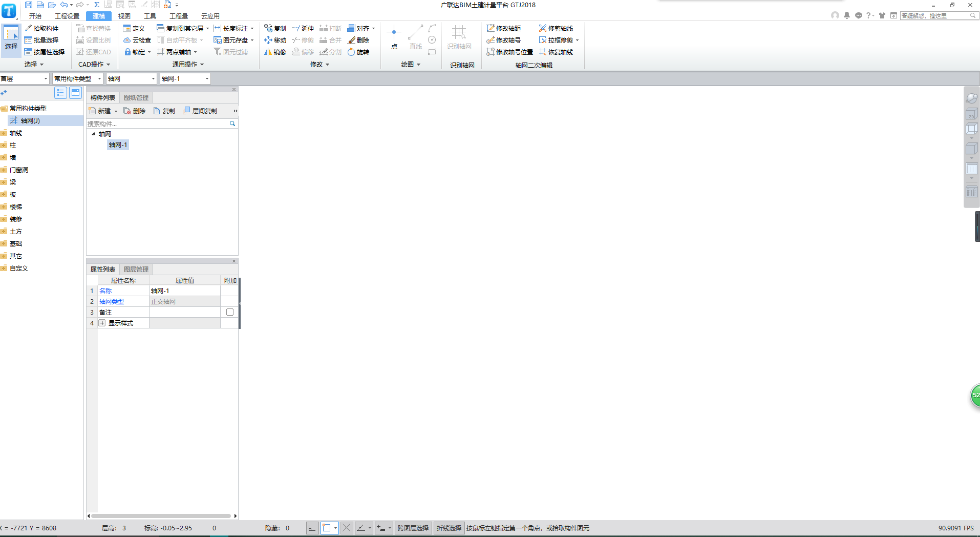
Task: Click the undo arrow icon
Action: pyautogui.click(x=63, y=5)
